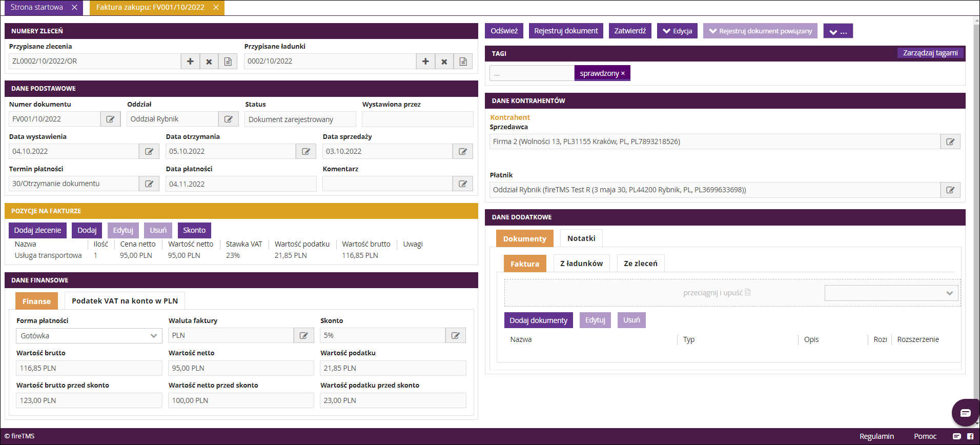Close the Strona startowa tab
980x445 pixels.
(74, 7)
